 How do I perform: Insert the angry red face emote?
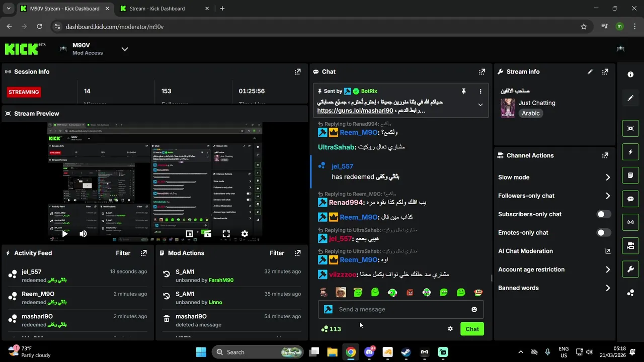click(410, 292)
